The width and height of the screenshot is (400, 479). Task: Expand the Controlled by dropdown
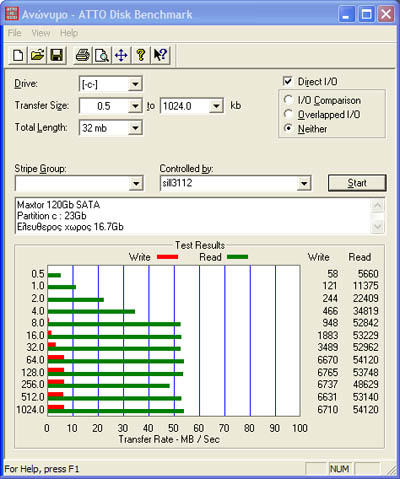coord(303,183)
